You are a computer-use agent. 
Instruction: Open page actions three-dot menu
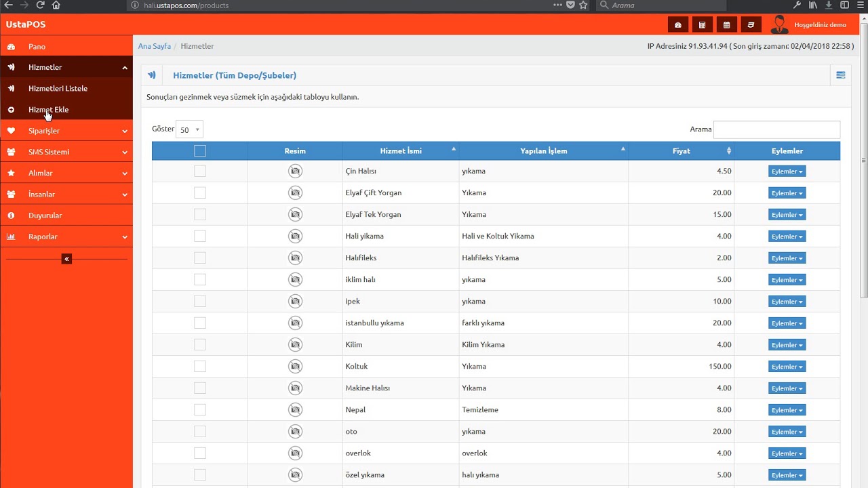(x=557, y=5)
